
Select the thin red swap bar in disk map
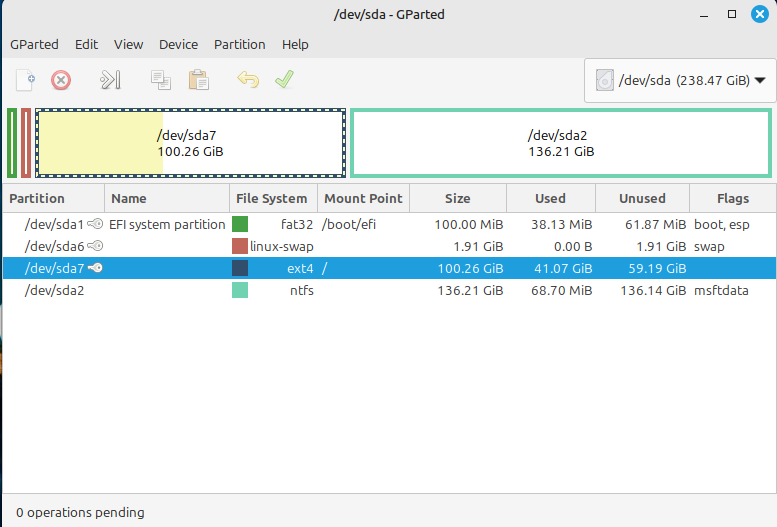coord(26,143)
